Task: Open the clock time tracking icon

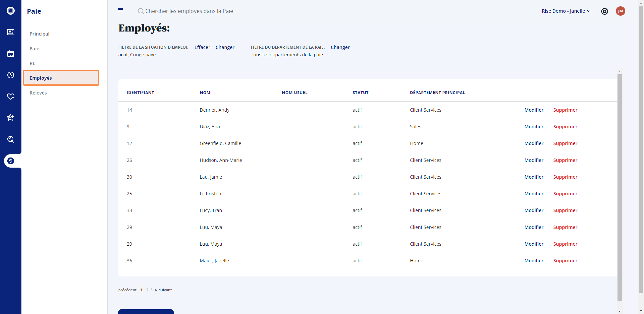Action: [x=11, y=75]
